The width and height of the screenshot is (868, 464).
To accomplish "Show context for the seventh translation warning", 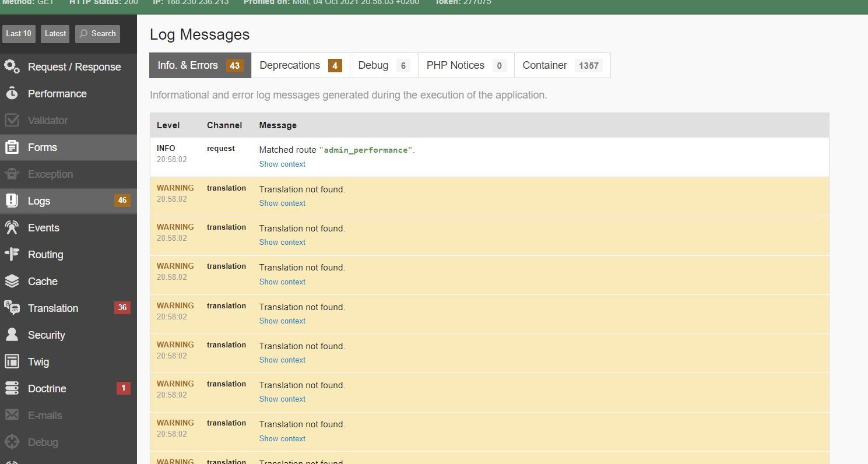I will click(282, 438).
